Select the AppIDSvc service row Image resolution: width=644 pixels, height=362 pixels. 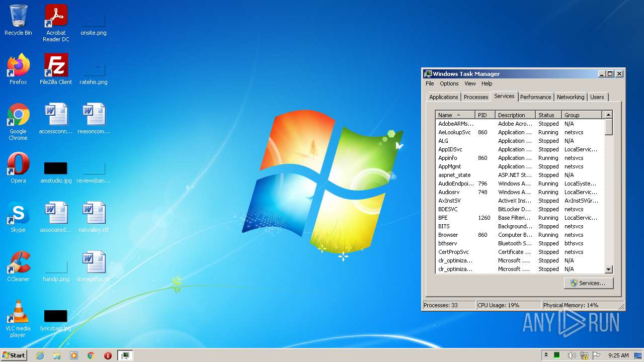(520, 149)
